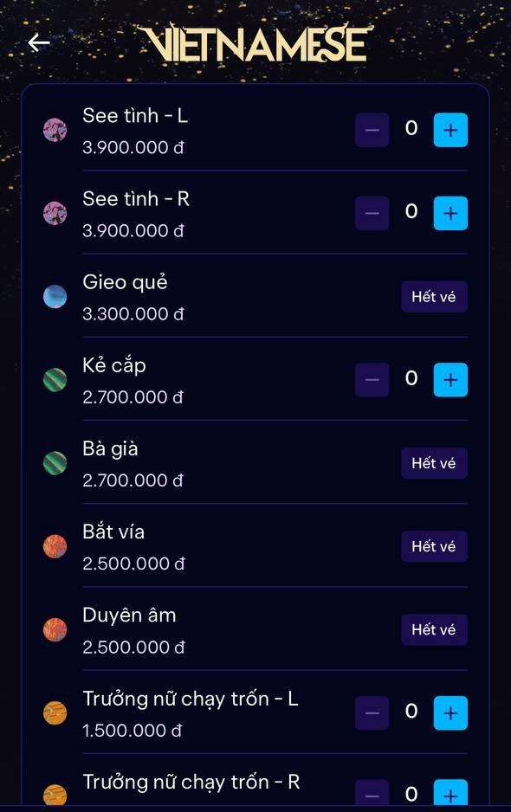Decrease See tình - L ticket quantity

(x=372, y=130)
